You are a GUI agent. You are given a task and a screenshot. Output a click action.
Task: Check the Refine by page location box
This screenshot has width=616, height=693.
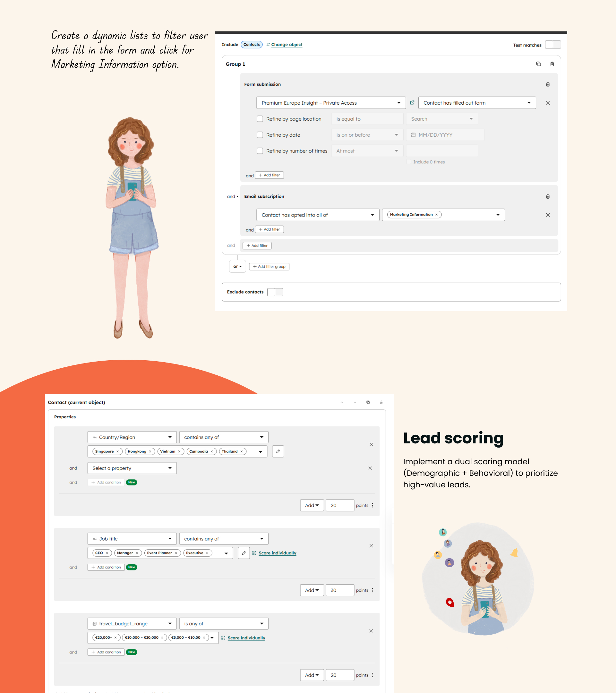[x=260, y=119]
